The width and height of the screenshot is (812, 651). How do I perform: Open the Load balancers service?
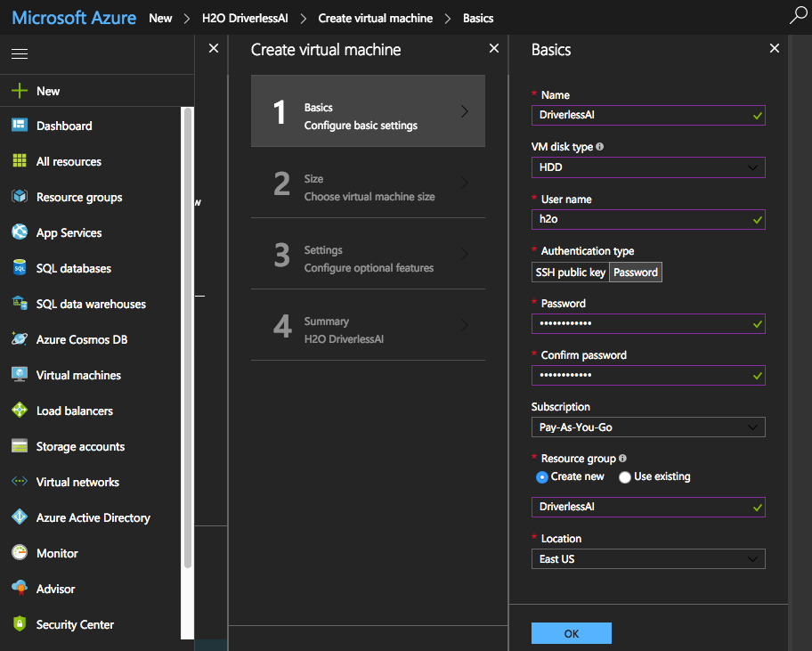click(76, 411)
